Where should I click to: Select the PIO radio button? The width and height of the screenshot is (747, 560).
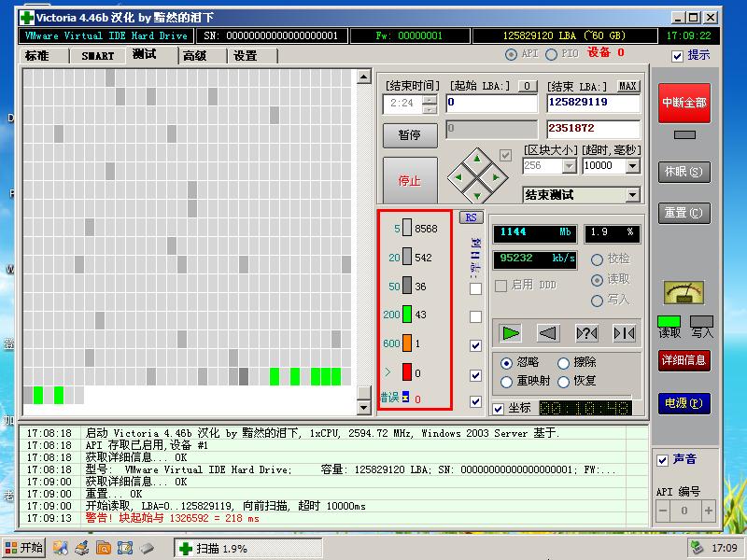point(551,54)
